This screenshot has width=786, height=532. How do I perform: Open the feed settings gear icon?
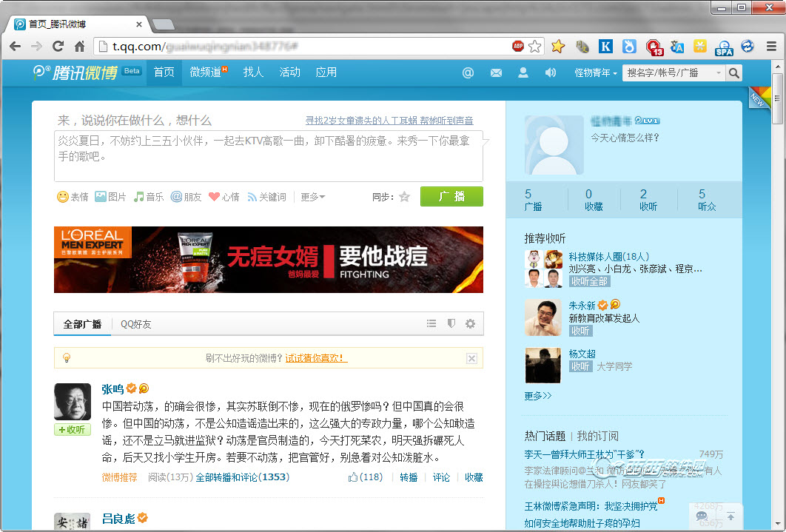(470, 323)
